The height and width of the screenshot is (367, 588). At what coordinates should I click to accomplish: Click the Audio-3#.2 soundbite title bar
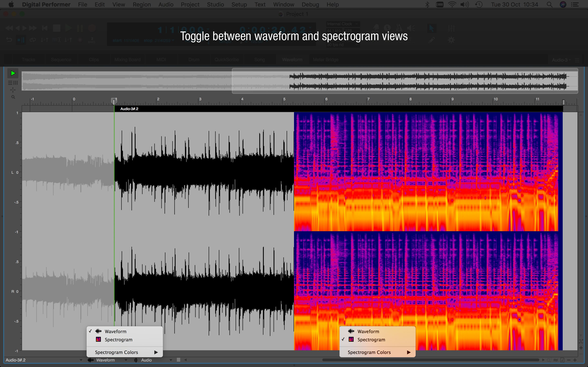tap(129, 109)
